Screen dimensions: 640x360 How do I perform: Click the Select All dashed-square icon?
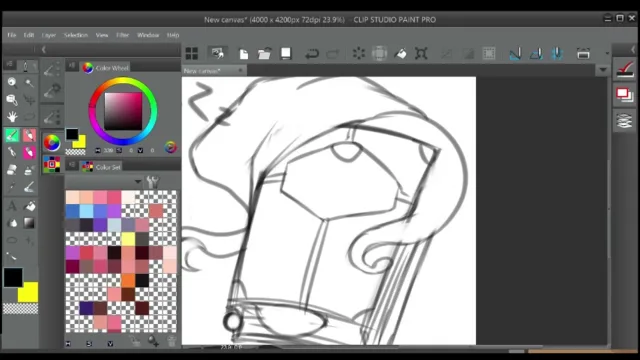tap(489, 53)
